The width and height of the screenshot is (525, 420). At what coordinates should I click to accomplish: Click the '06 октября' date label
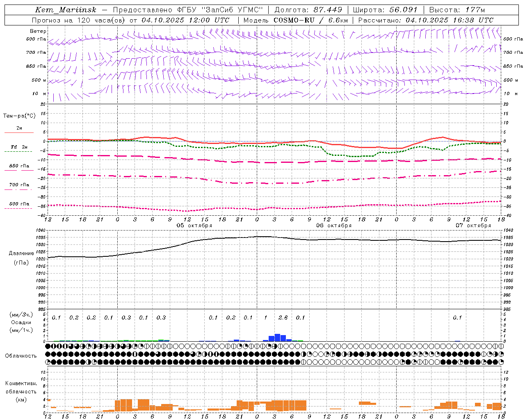pyautogui.click(x=334, y=226)
